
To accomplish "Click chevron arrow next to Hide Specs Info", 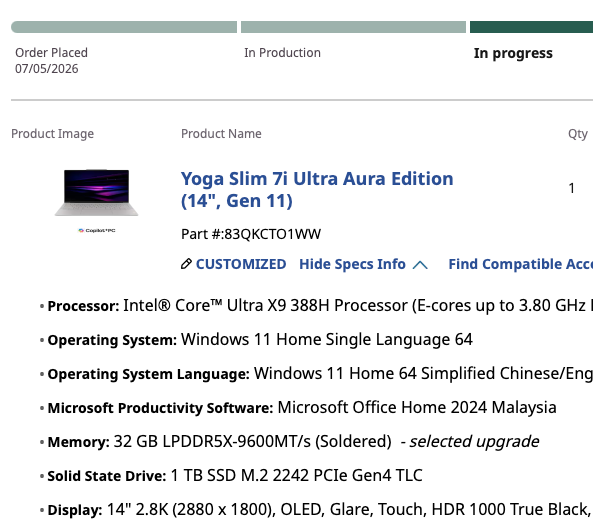I will (420, 265).
